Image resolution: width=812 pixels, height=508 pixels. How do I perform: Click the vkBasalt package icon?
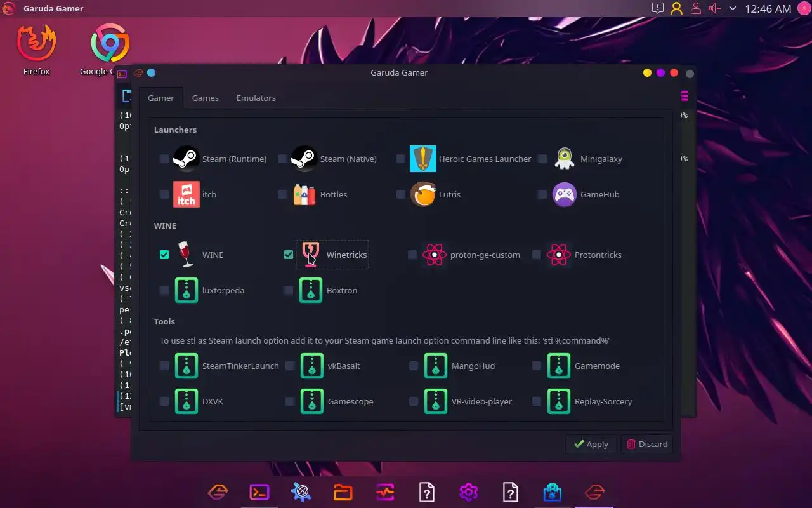point(312,366)
